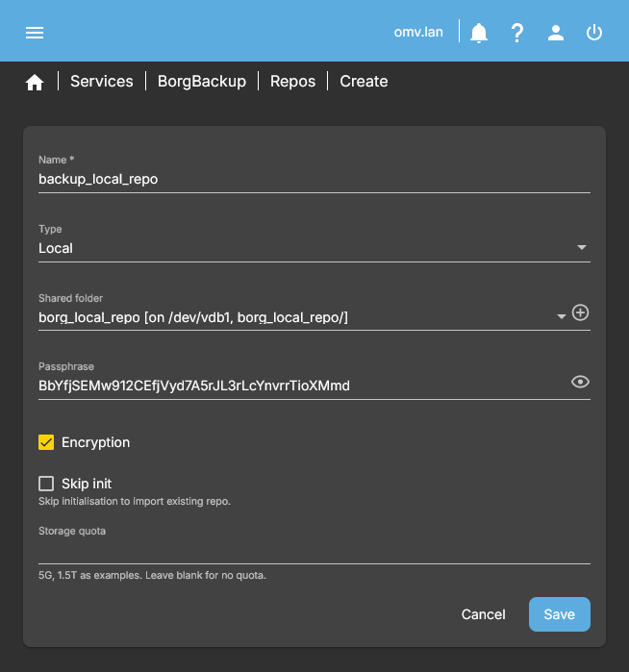Screen dimensions: 629x672
Task: Navigate to Services breadcrumb
Action: click(101, 82)
